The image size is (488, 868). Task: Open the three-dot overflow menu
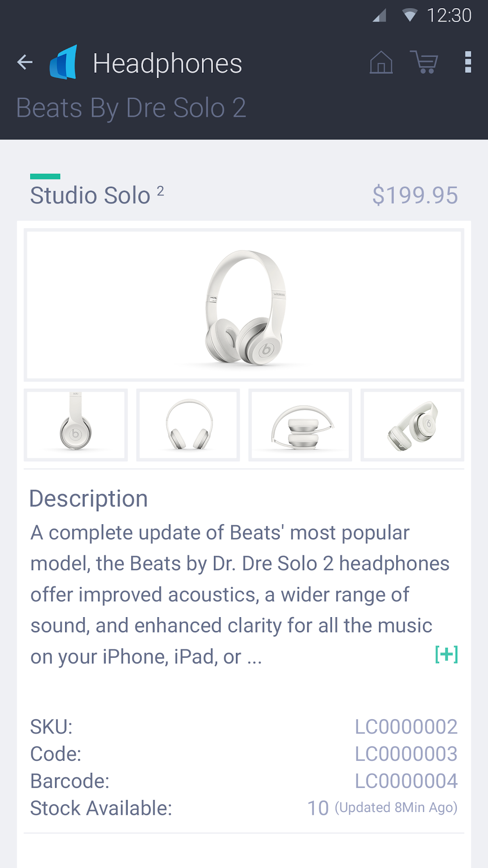tap(468, 63)
